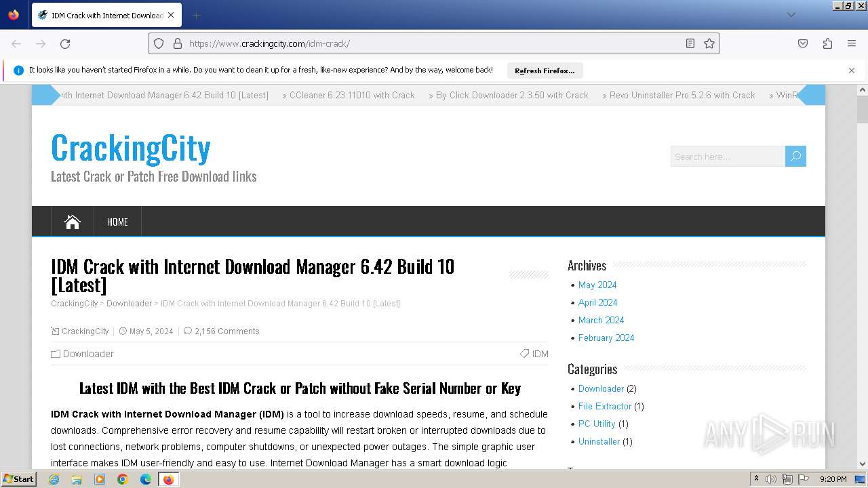Show hidden system tray icons

[756, 479]
